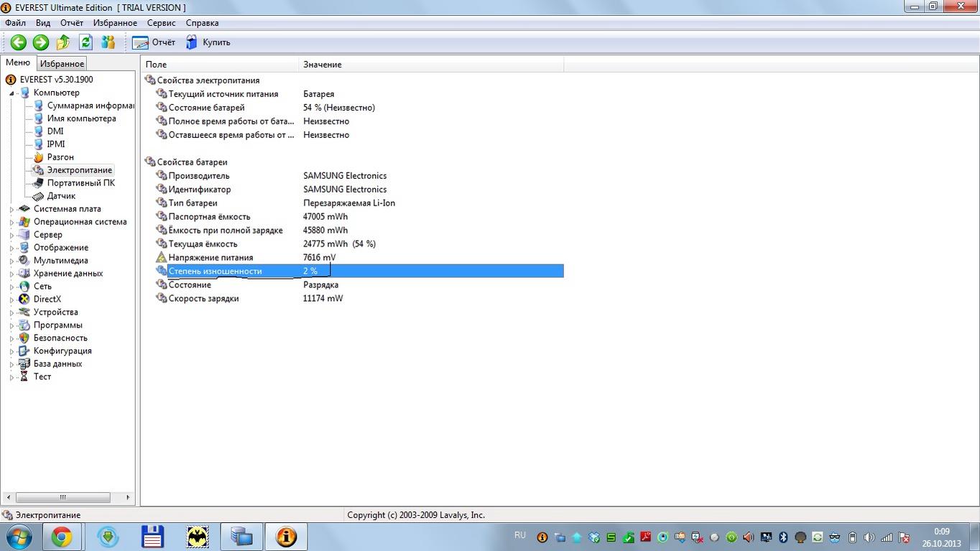The height and width of the screenshot is (551, 980).
Task: Click the Программы tree icon
Action: 24,325
